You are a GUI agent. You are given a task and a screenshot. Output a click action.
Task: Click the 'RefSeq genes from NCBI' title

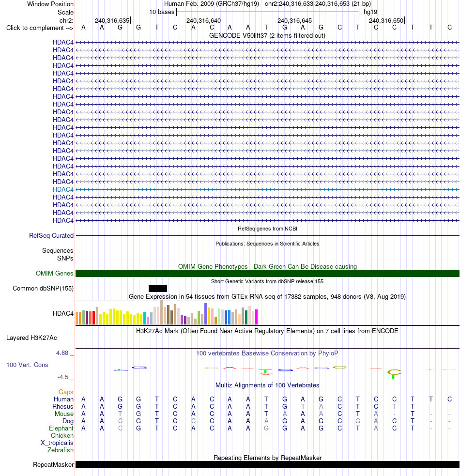click(267, 229)
